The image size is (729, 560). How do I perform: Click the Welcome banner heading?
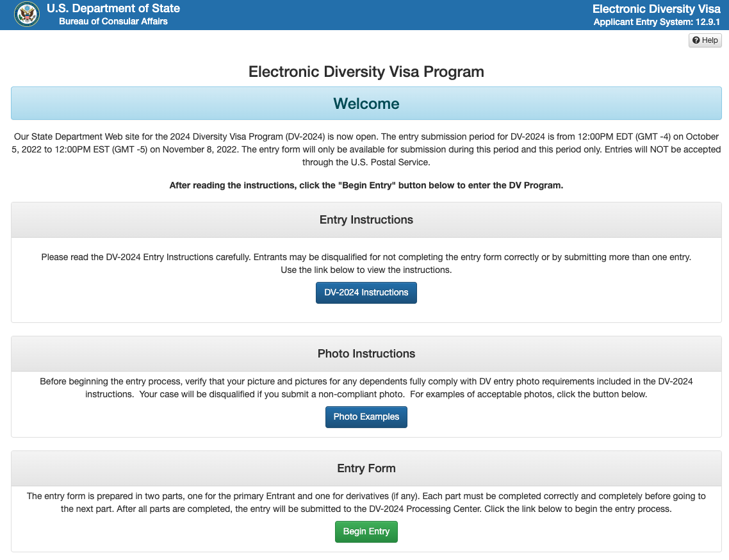(366, 103)
